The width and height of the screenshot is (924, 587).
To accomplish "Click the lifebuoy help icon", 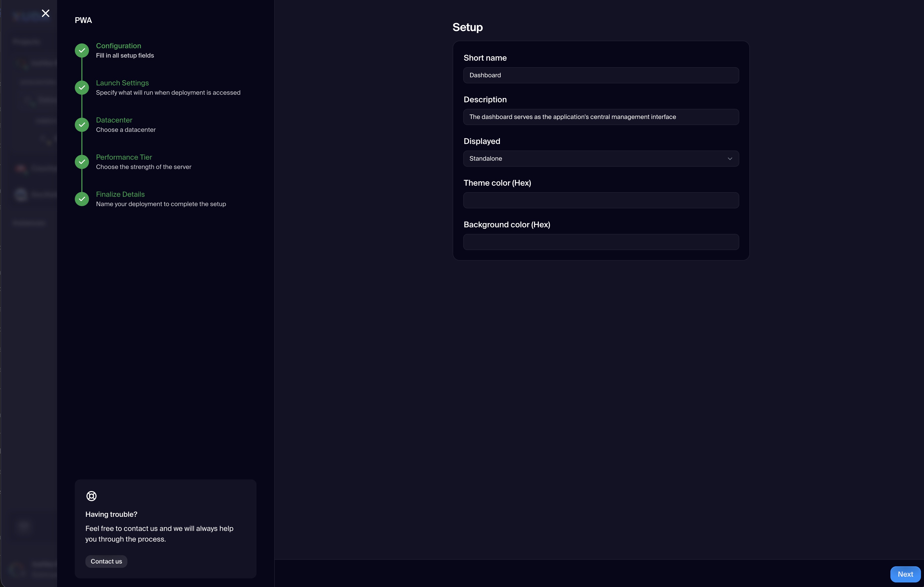I will (91, 496).
